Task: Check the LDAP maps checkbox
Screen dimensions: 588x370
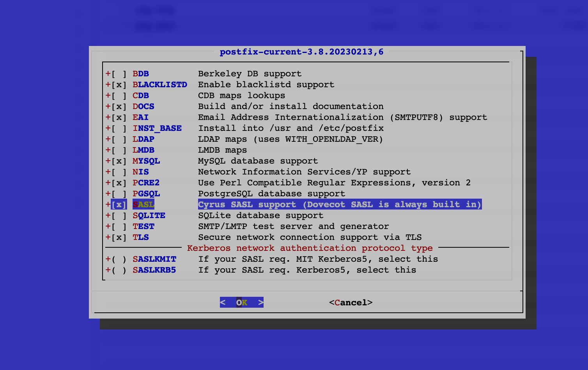Action: coord(119,139)
